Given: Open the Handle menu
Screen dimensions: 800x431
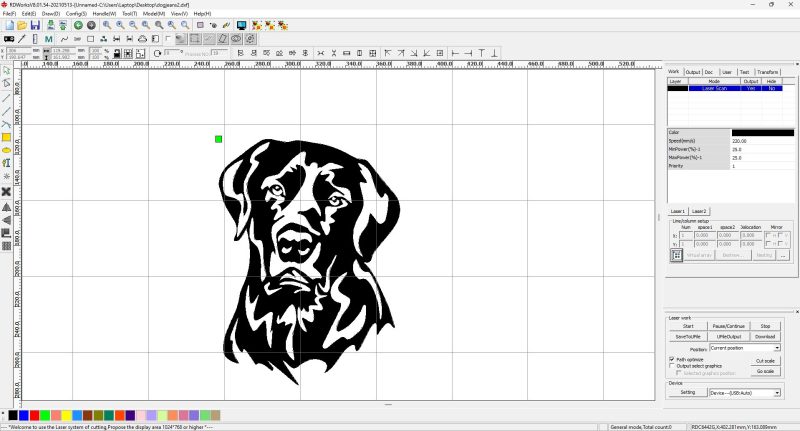Looking at the screenshot, I should (x=102, y=13).
